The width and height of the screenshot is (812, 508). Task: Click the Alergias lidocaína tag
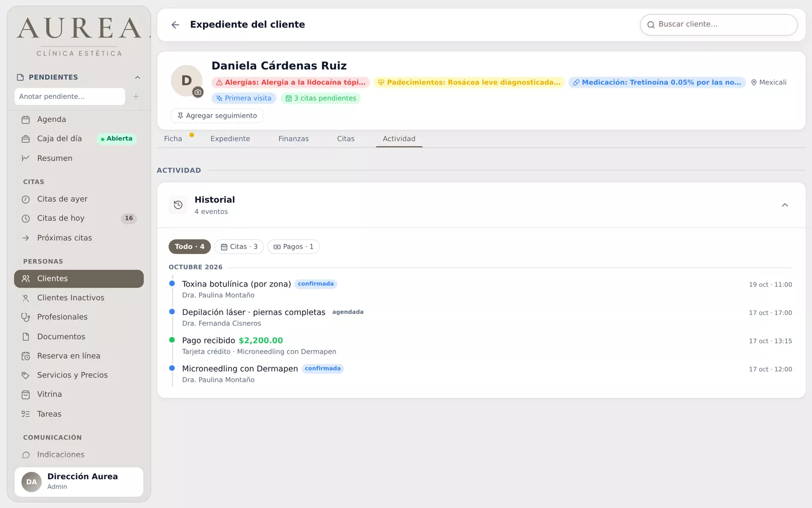pos(291,82)
